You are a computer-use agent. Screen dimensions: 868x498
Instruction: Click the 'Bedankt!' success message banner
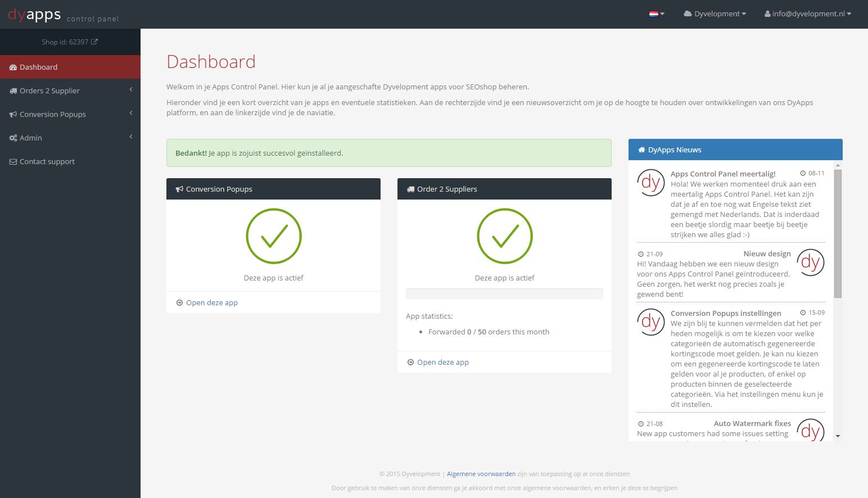[x=389, y=153]
